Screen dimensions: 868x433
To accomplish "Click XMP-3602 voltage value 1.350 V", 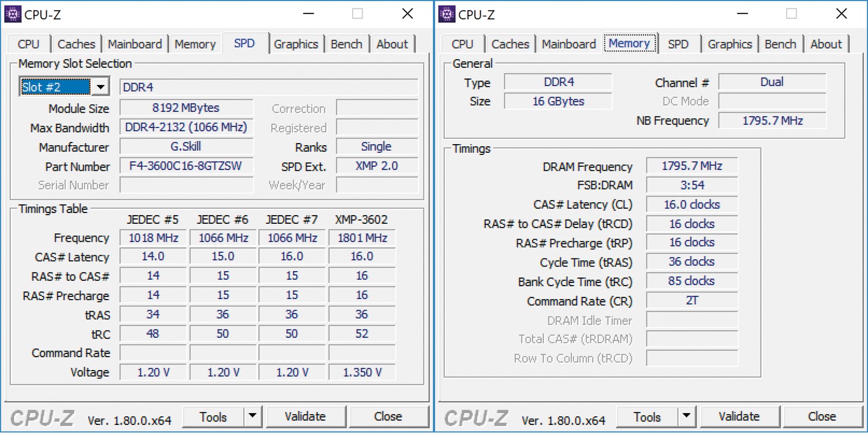I will tap(362, 372).
